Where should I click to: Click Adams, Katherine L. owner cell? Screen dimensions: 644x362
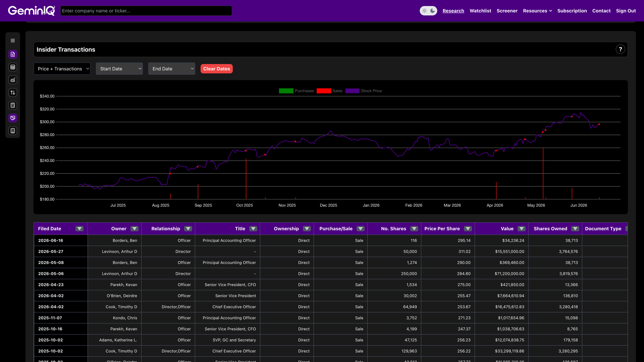pos(114,340)
